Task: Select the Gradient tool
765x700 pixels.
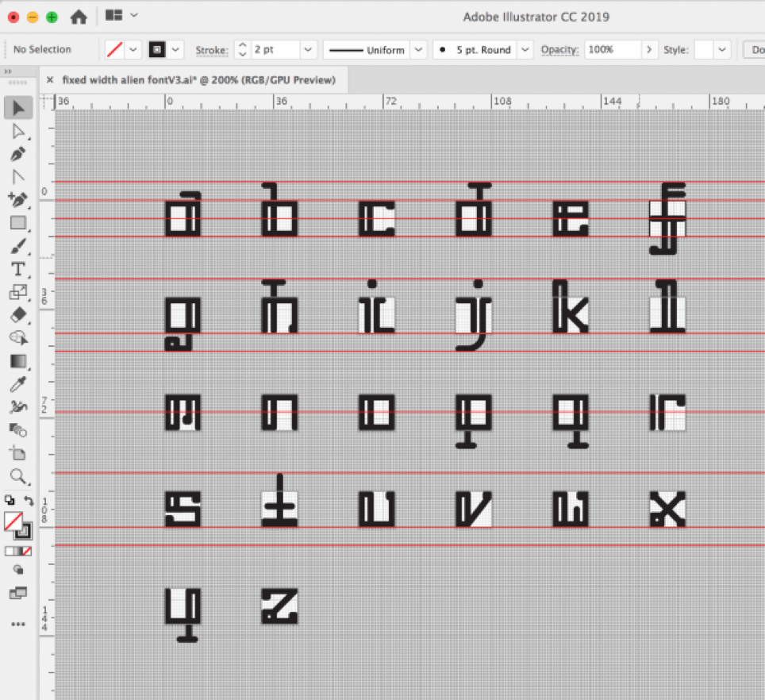Action: coord(18,361)
